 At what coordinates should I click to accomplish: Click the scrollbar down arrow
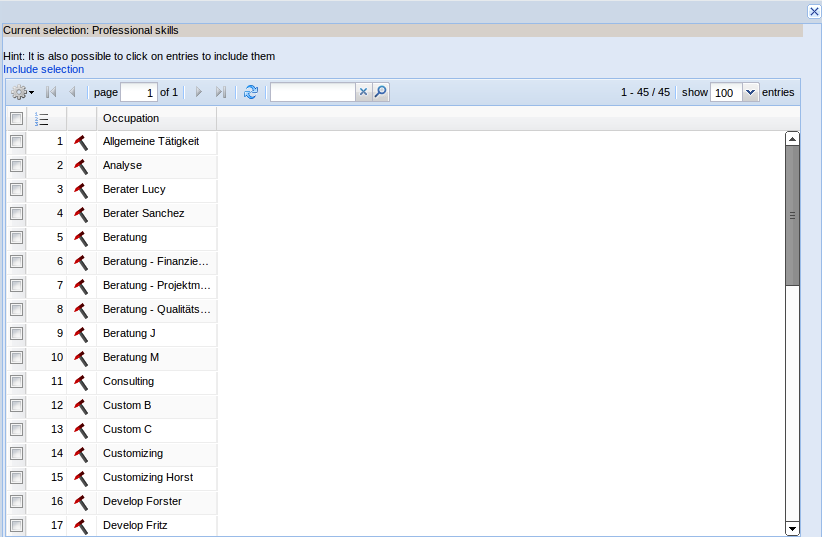(x=792, y=528)
